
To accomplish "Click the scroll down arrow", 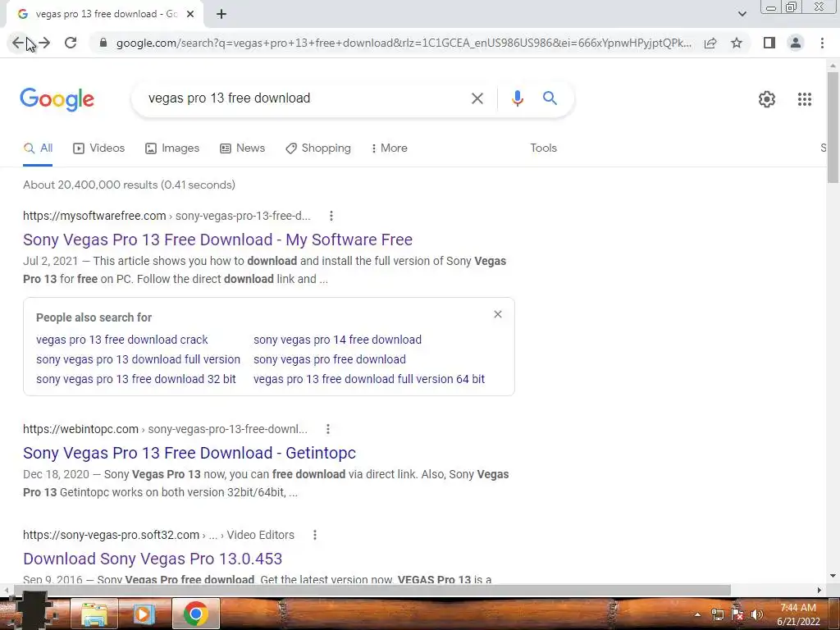I will tap(833, 577).
